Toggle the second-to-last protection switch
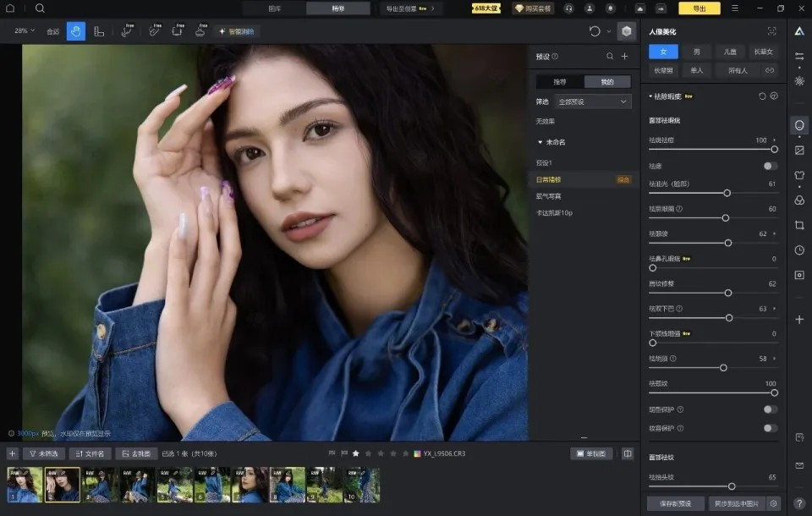 pyautogui.click(x=770, y=409)
